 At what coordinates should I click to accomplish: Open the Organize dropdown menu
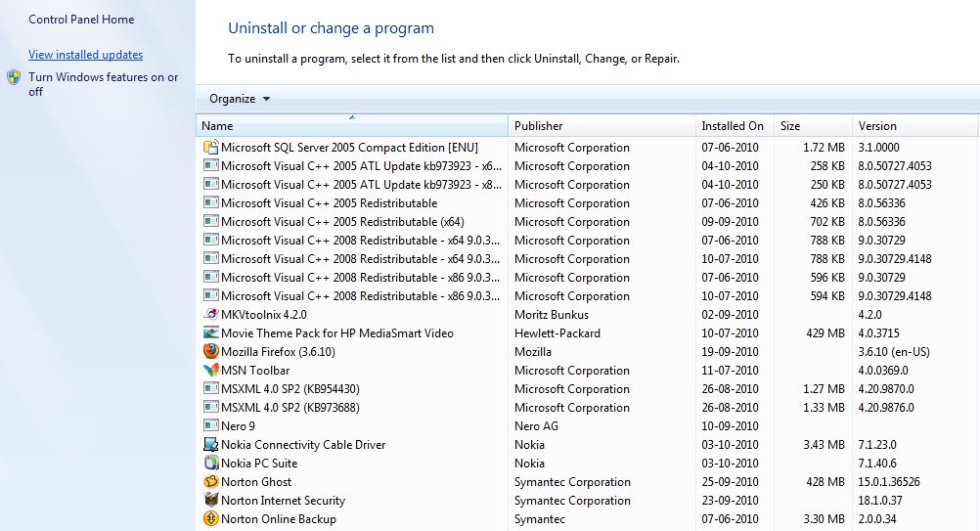point(240,99)
